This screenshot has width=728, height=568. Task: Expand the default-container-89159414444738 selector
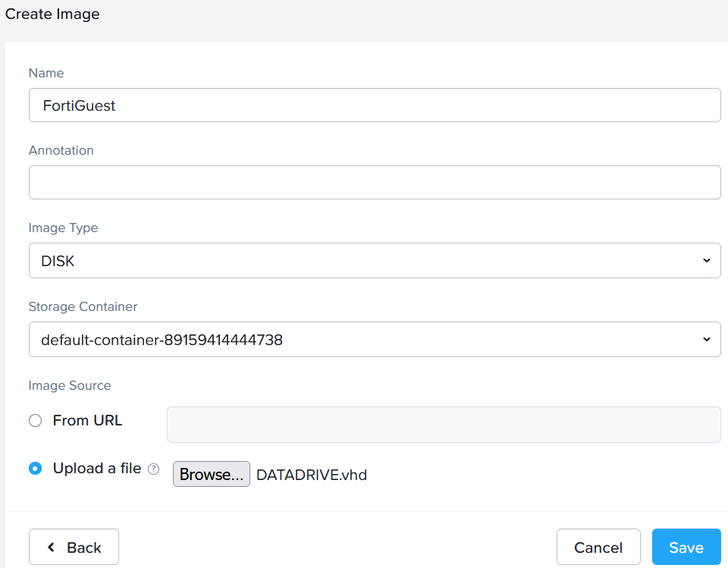click(x=375, y=339)
